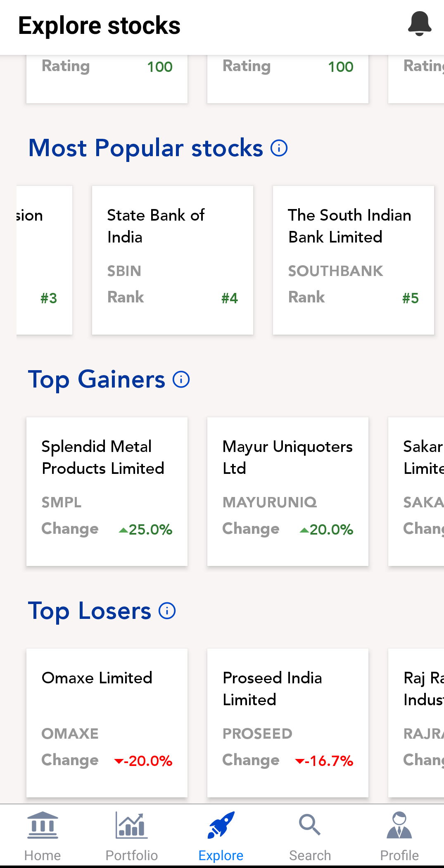This screenshot has width=444, height=868.
Task: Tap info icon beside Top Gainers
Action: pos(181,379)
